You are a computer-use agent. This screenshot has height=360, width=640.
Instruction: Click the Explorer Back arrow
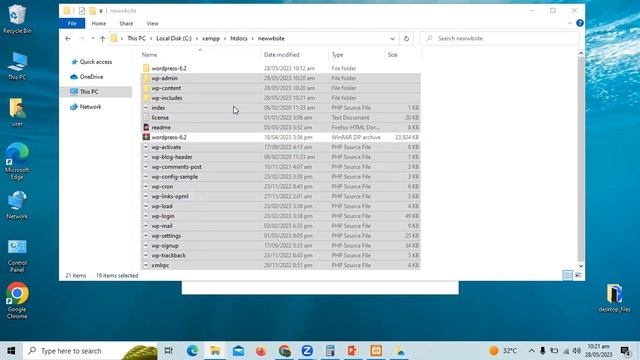click(68, 38)
